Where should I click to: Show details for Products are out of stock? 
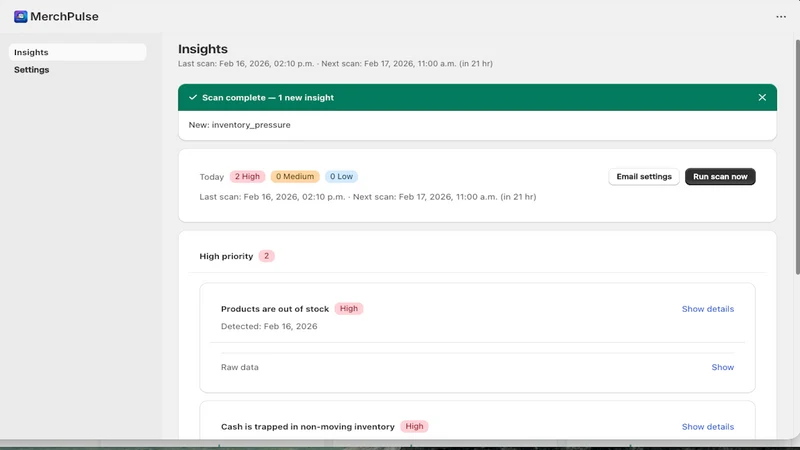[x=708, y=309]
